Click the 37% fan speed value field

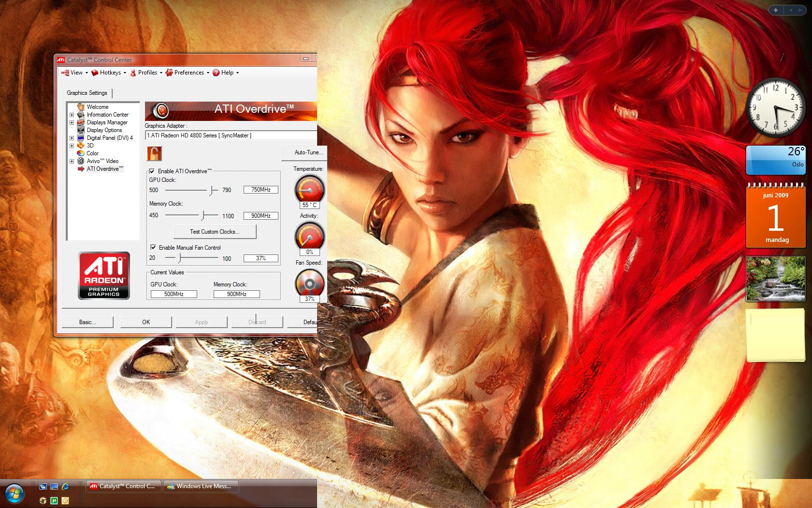pyautogui.click(x=261, y=258)
